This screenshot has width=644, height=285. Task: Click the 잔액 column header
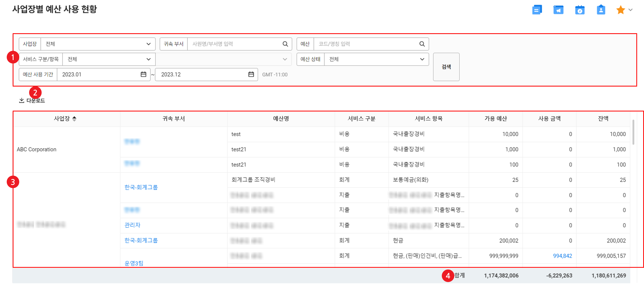[x=603, y=119]
